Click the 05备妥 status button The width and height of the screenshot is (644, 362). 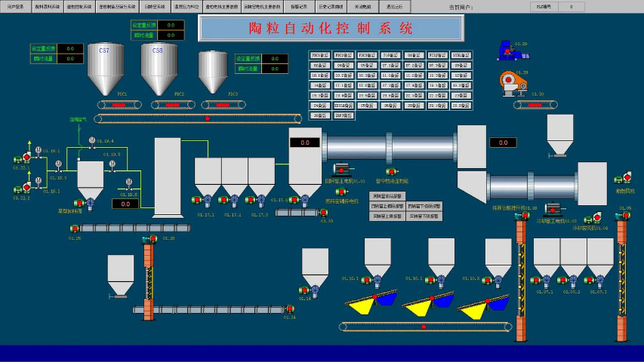pyautogui.click(x=367, y=66)
